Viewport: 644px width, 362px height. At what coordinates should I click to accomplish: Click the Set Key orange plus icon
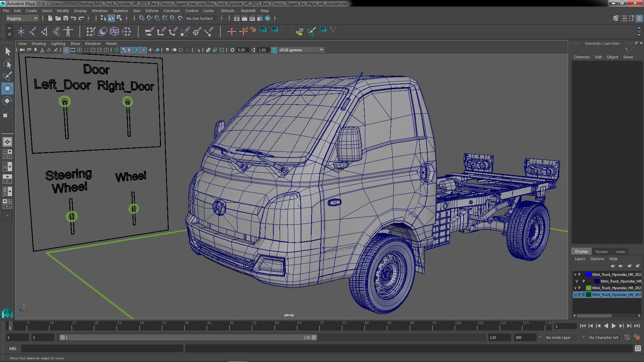[231, 32]
